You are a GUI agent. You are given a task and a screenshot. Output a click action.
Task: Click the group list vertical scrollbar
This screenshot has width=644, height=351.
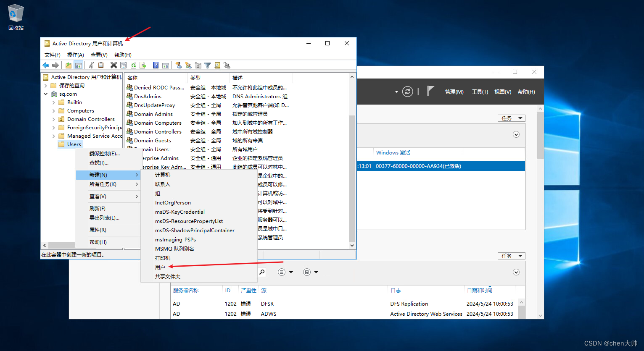(x=352, y=179)
